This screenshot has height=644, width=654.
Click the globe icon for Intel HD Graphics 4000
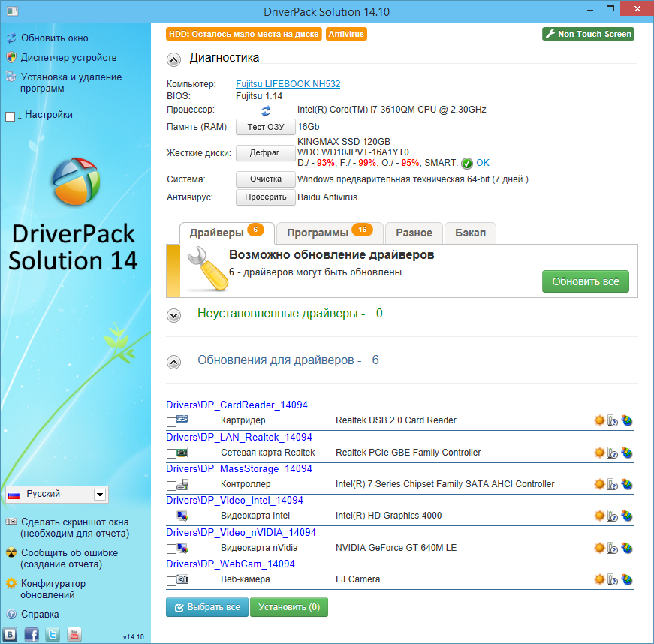tap(626, 516)
